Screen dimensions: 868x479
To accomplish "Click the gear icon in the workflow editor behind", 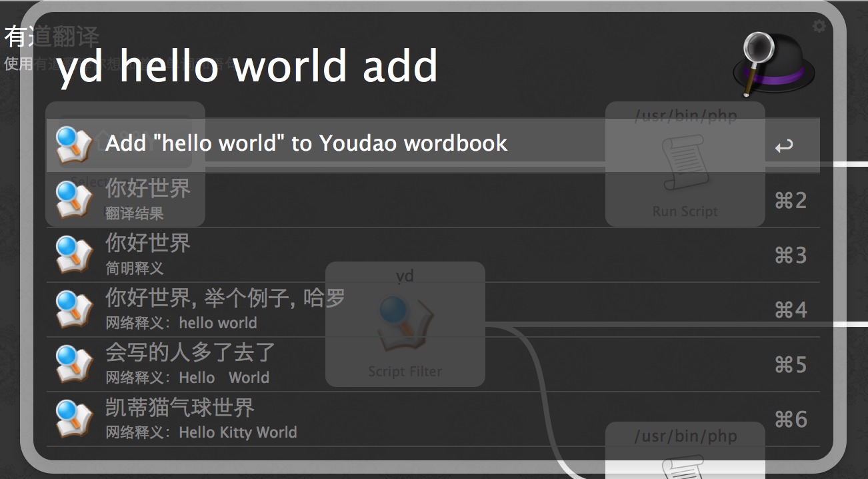I will [x=819, y=26].
